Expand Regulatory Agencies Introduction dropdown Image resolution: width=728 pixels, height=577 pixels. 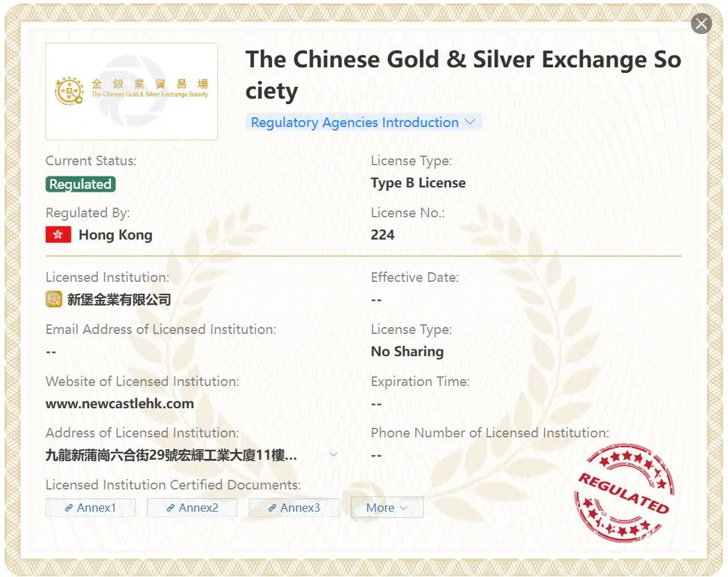pos(363,122)
